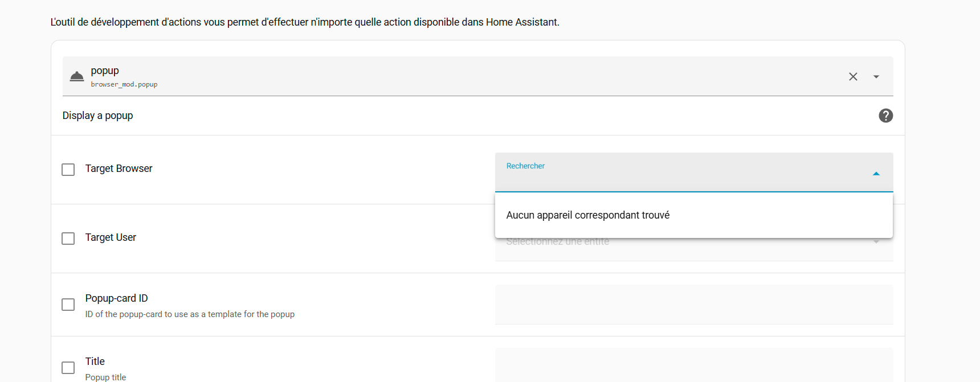Click the 'Display a popup' description text
The image size is (980, 382).
click(97, 116)
